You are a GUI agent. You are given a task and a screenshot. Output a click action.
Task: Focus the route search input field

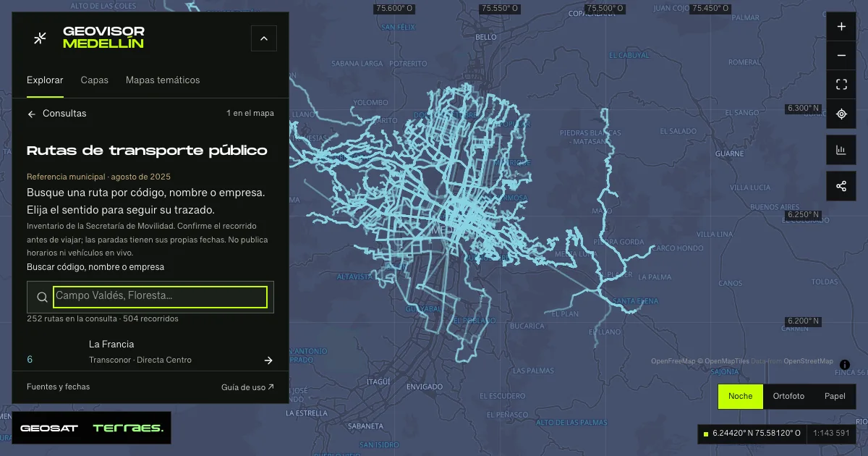(160, 297)
